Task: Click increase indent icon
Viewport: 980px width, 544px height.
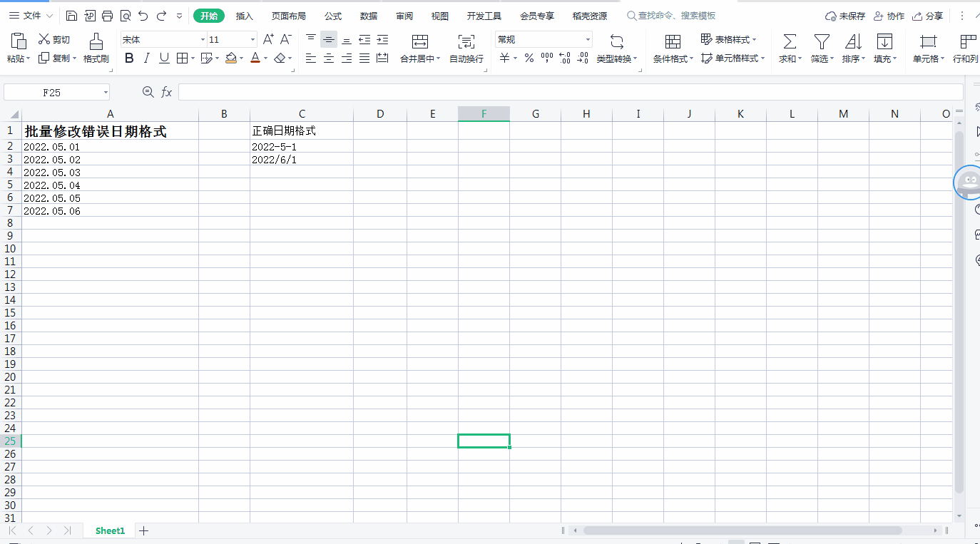Action: click(382, 39)
